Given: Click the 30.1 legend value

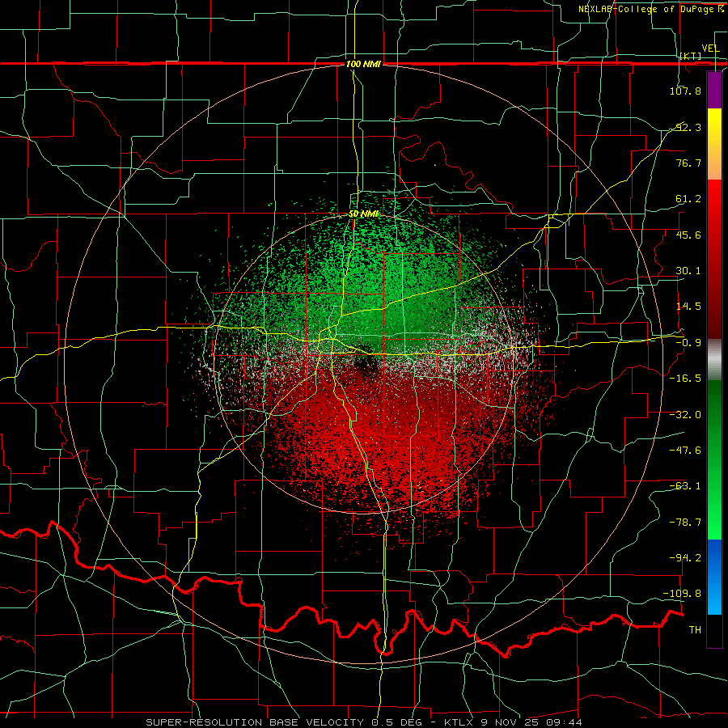Looking at the screenshot, I should click(688, 271).
